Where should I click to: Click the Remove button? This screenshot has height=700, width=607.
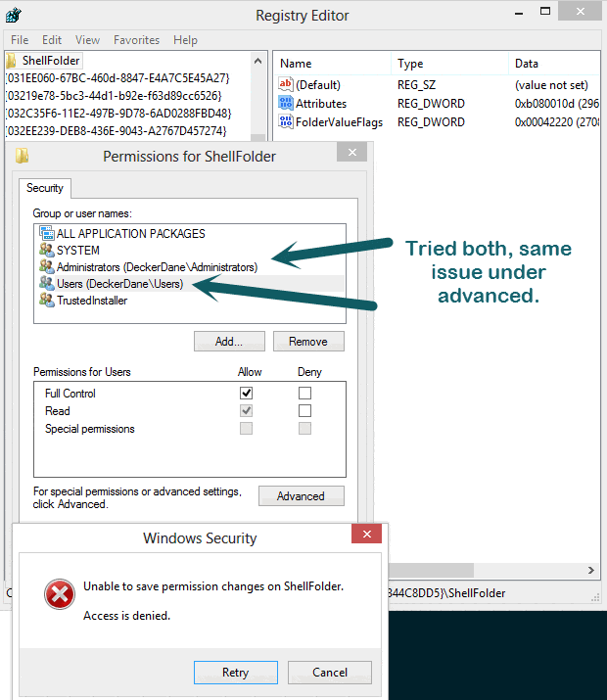pos(308,341)
